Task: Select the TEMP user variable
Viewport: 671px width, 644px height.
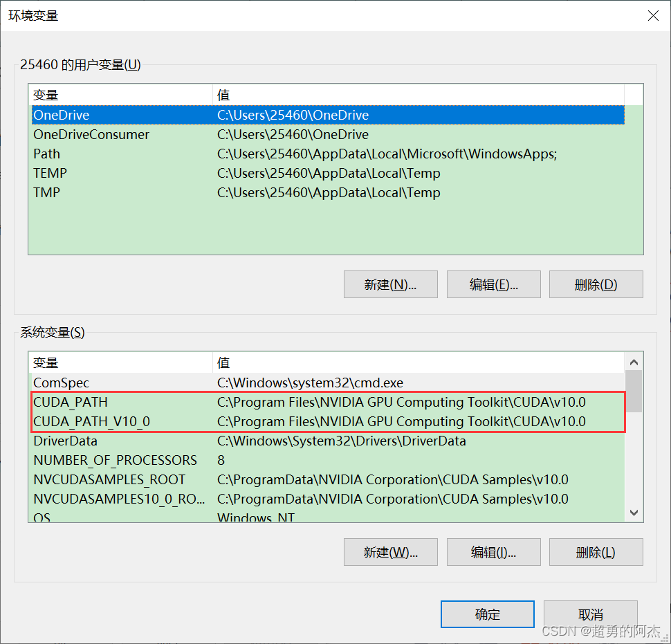Action: click(x=328, y=173)
